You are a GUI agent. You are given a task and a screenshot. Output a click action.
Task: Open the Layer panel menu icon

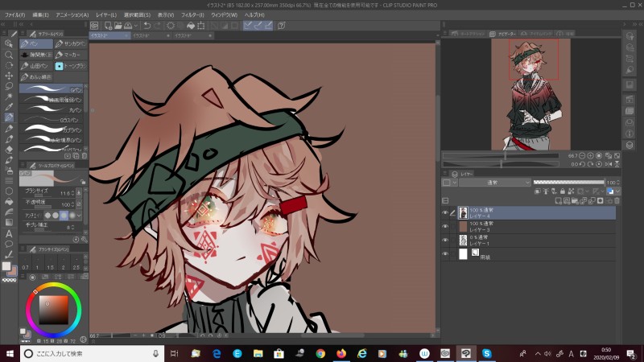click(445, 174)
